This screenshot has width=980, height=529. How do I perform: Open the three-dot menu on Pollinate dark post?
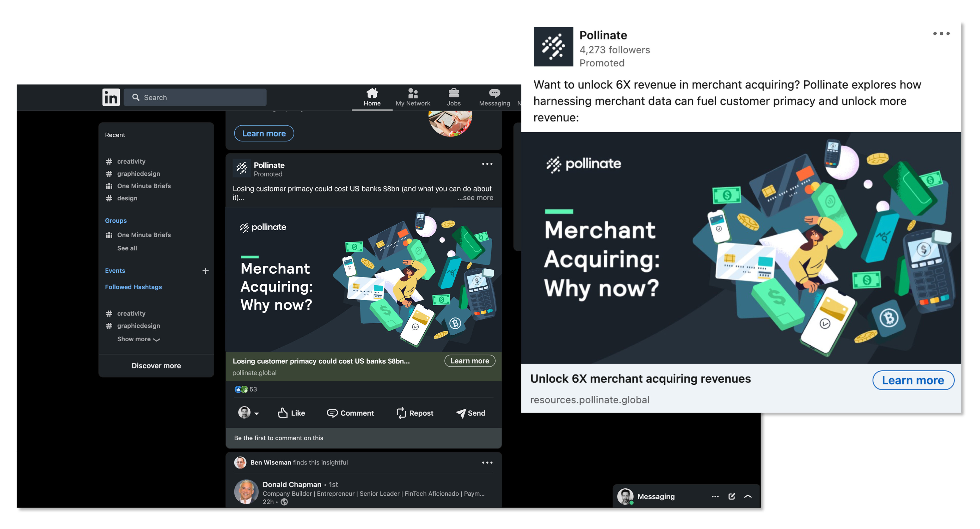(x=487, y=164)
